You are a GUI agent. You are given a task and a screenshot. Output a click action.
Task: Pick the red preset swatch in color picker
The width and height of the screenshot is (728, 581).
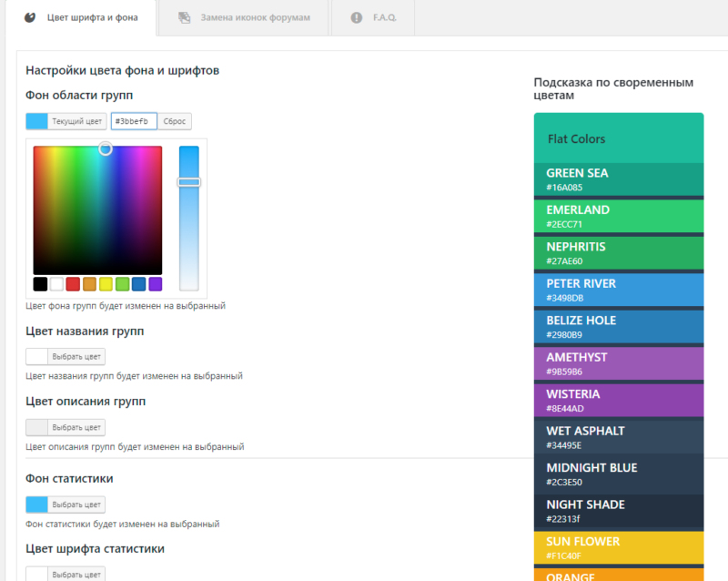pos(73,284)
